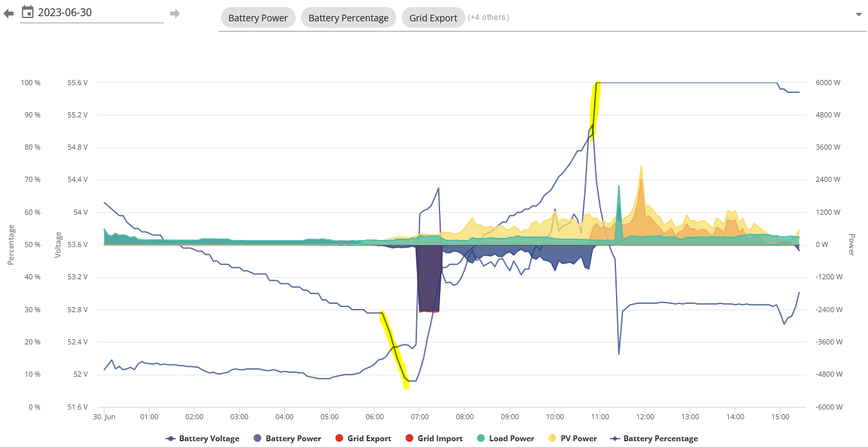This screenshot has width=868, height=447.
Task: Hide Load Power series in legend
Action: point(505,439)
